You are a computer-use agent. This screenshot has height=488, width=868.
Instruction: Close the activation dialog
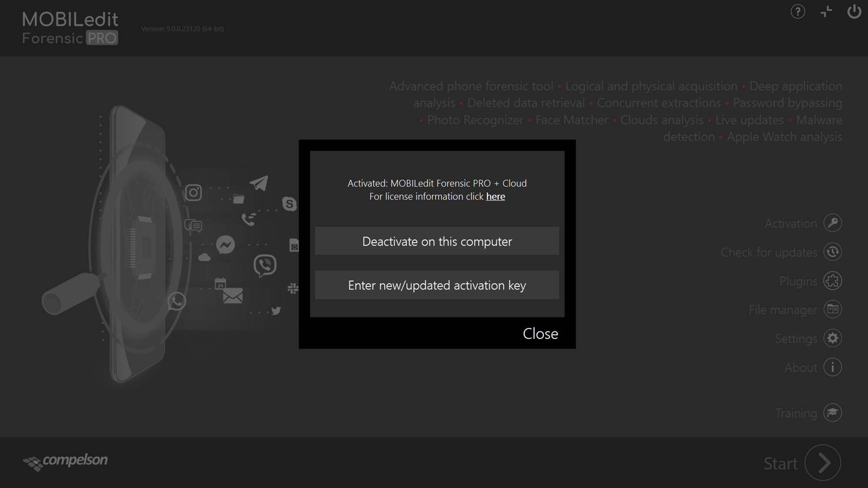point(540,334)
